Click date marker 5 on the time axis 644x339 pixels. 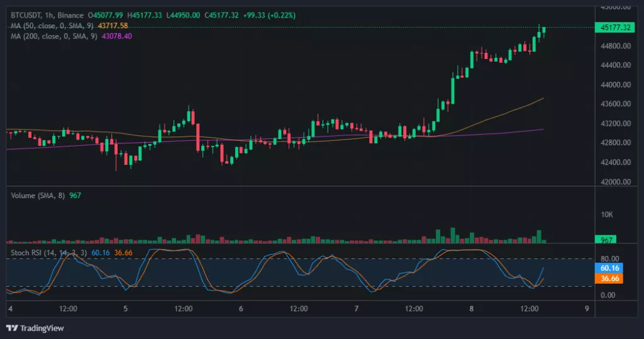(x=126, y=309)
